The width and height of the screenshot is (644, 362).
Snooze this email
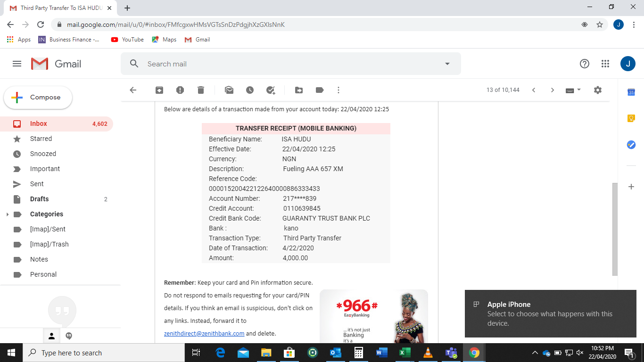(250, 90)
